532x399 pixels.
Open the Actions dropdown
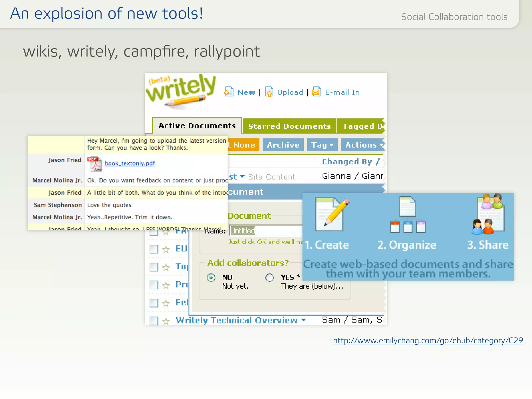363,145
